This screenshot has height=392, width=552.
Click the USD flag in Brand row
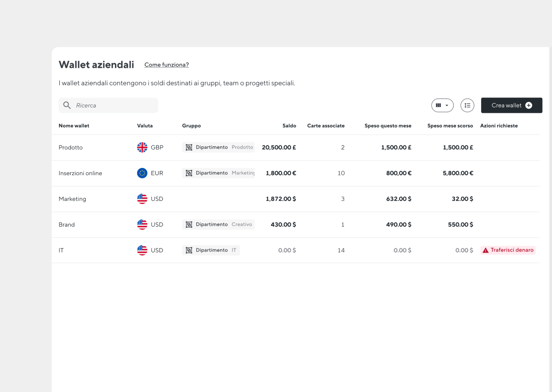(x=142, y=224)
